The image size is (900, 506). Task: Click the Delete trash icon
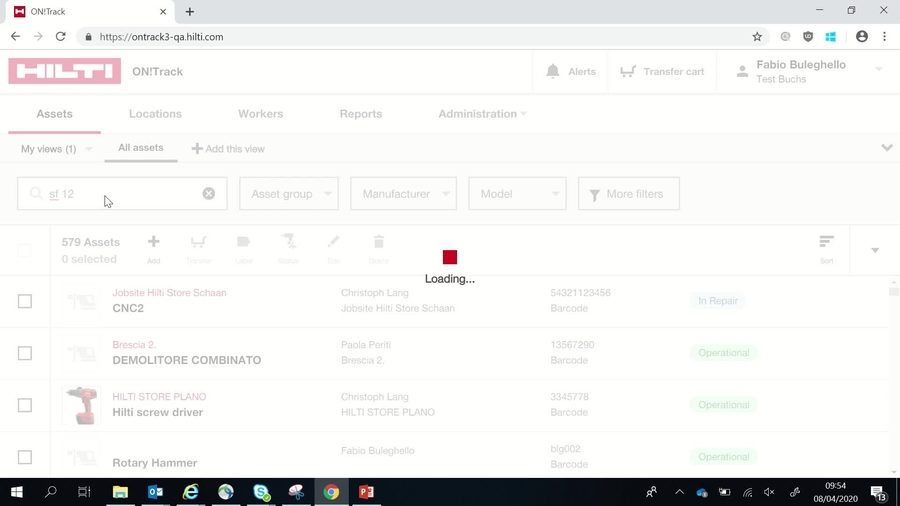click(379, 242)
